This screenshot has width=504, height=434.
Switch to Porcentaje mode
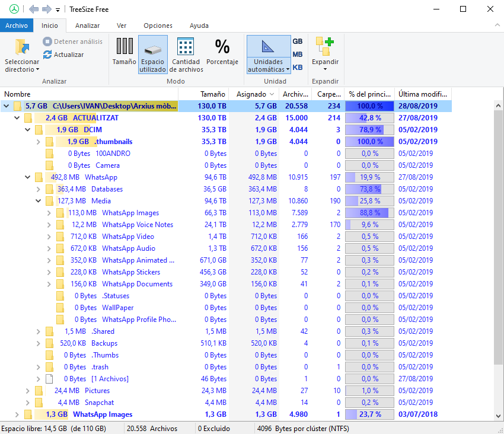click(222, 52)
